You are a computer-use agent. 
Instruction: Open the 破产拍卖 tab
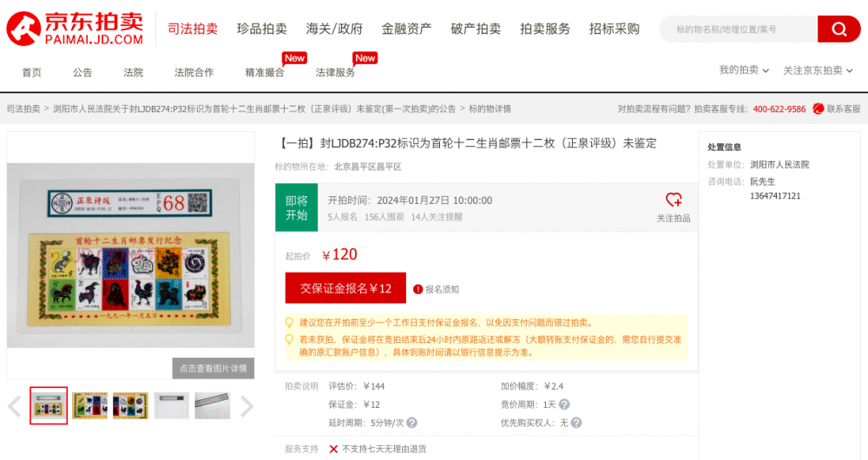coord(476,29)
